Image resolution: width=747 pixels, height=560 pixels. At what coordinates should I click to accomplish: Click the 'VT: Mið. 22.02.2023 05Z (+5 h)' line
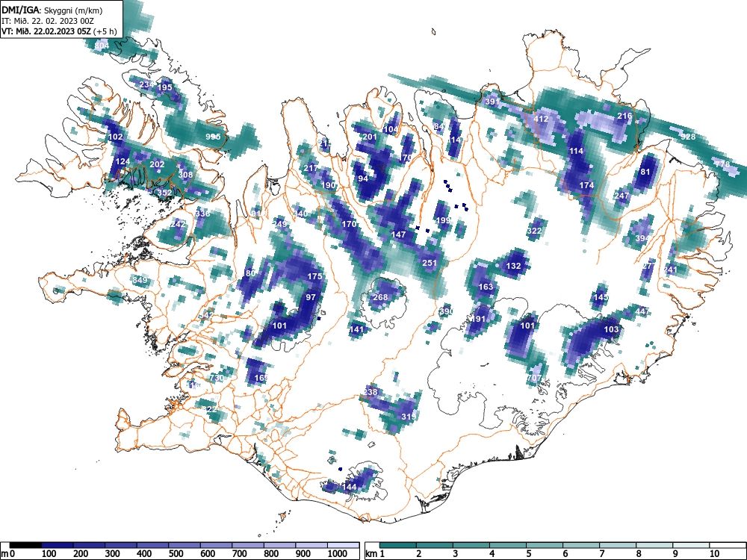point(58,31)
